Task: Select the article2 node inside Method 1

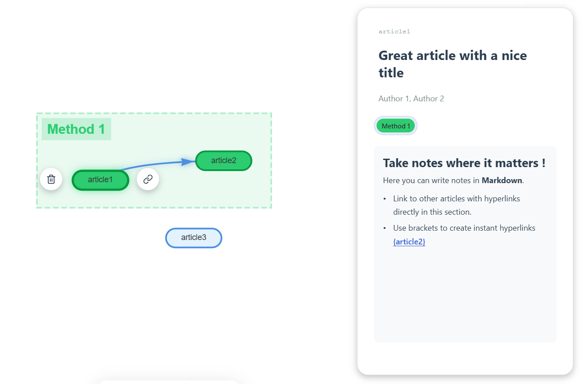Action: click(x=223, y=160)
